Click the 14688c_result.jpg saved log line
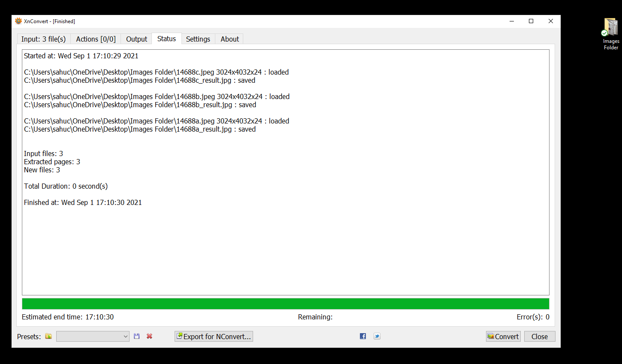Viewport: 622px width, 364px height. pyautogui.click(x=139, y=80)
